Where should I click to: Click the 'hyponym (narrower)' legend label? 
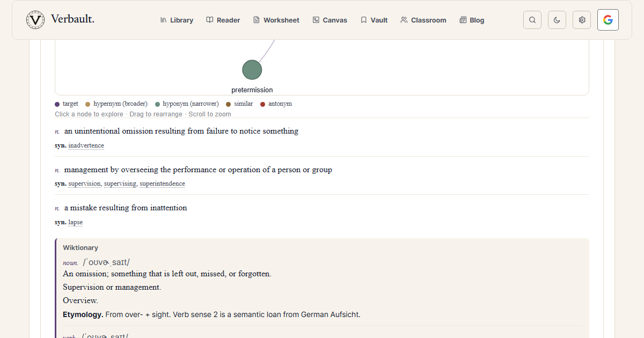point(191,104)
